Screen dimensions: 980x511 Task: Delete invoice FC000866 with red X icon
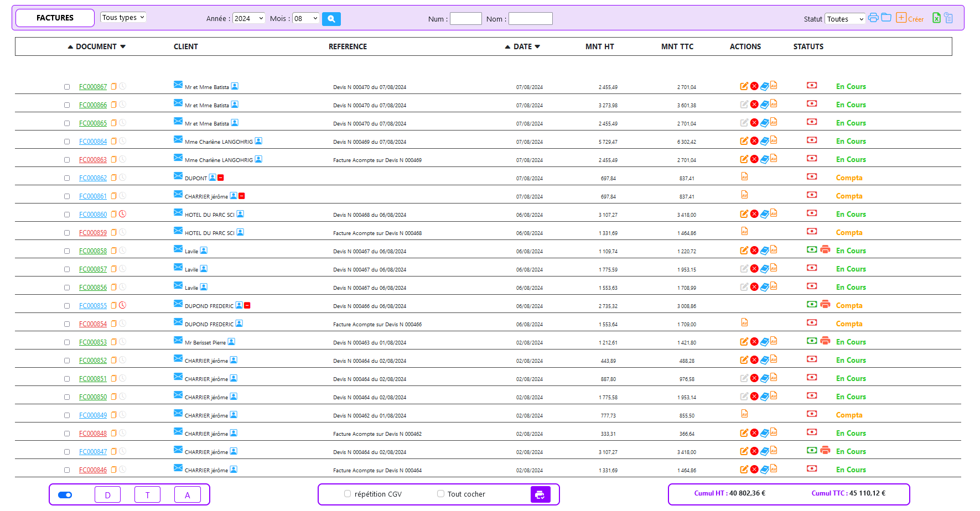[754, 105]
